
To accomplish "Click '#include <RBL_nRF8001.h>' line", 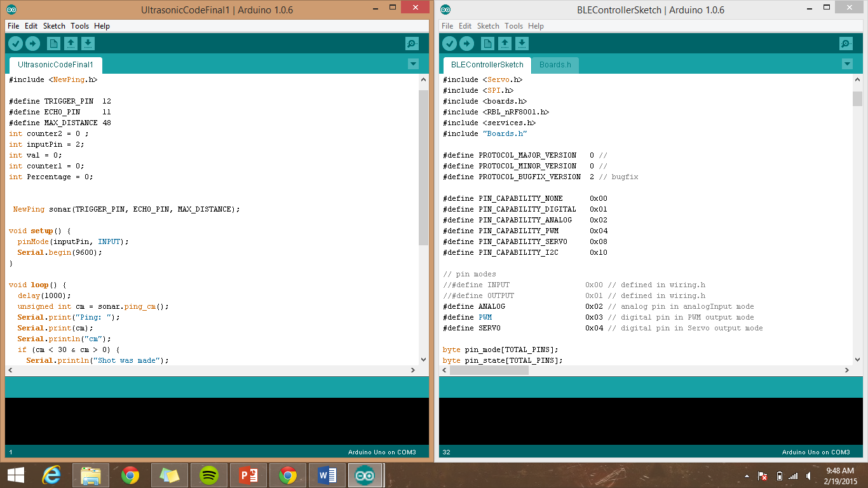I will tap(496, 112).
